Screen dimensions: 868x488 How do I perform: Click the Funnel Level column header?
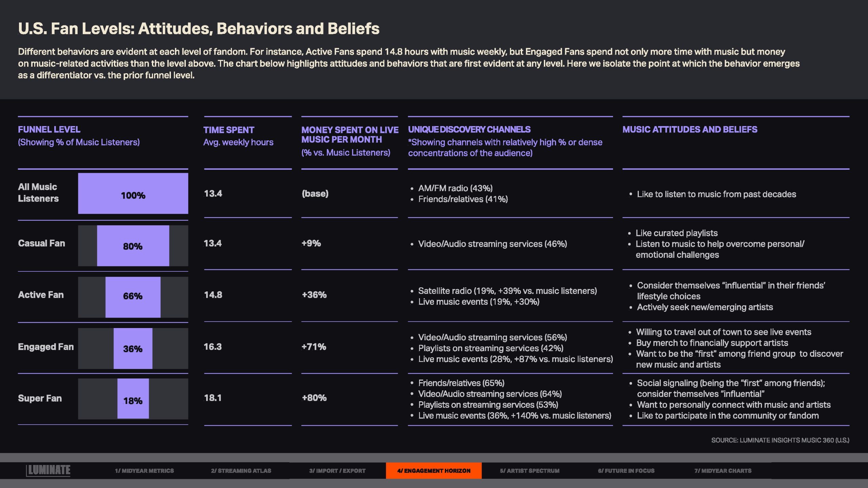point(49,129)
